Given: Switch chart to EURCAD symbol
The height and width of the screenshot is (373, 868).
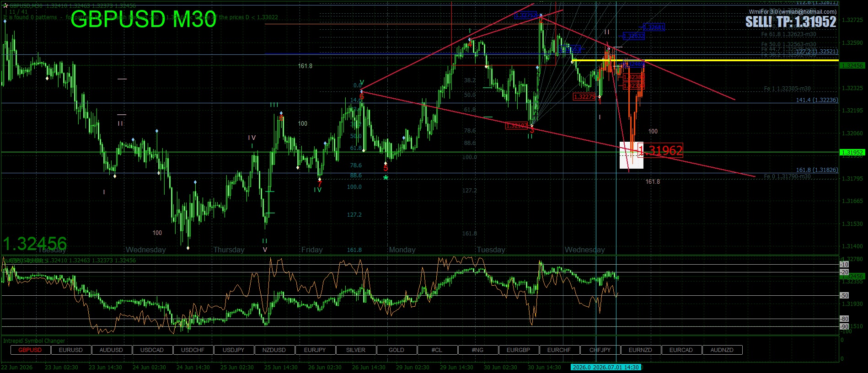Looking at the screenshot, I should point(681,350).
